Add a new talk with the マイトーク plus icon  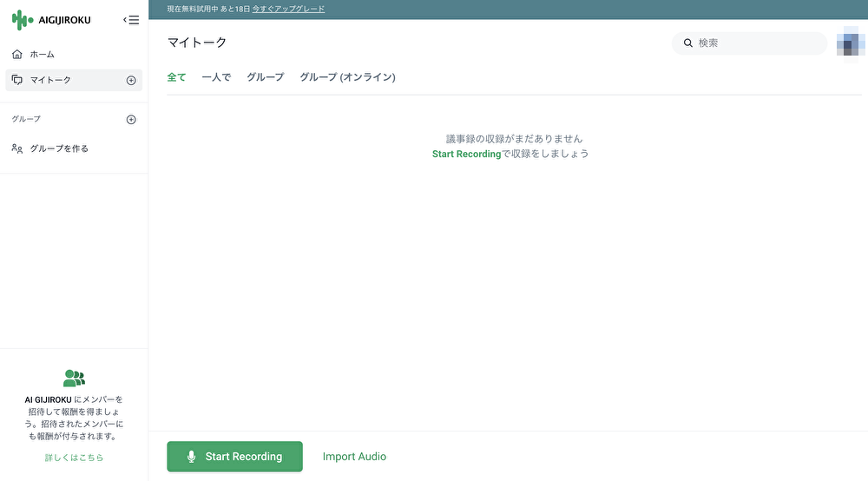click(x=131, y=80)
